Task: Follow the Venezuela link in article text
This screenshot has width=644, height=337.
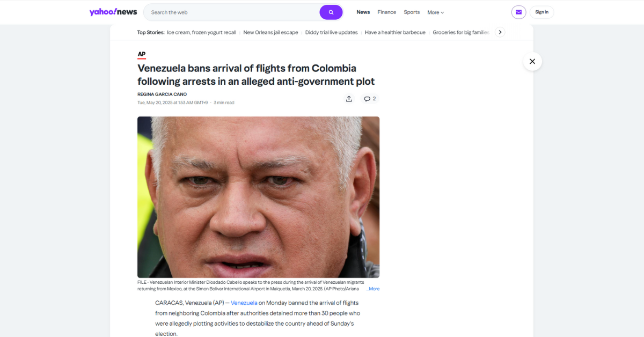Action: (244, 303)
